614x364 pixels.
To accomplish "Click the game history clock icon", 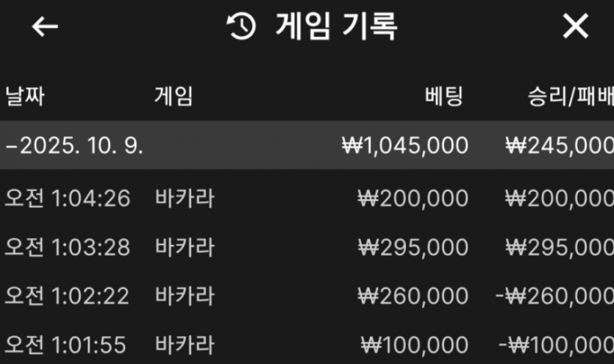I will coord(241,26).
